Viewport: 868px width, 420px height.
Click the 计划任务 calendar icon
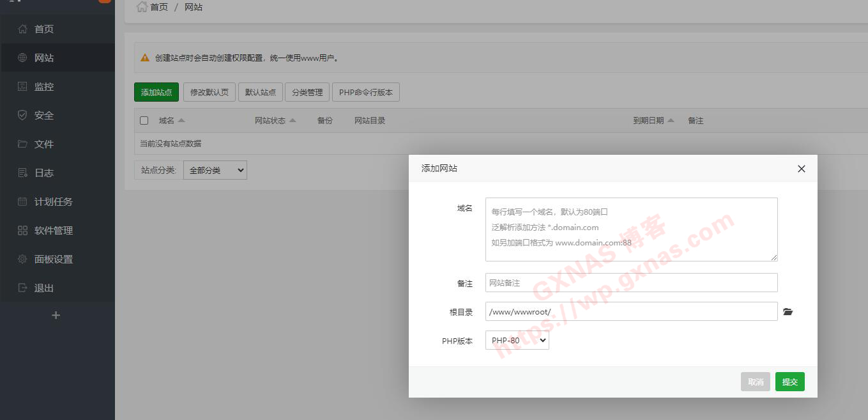click(x=22, y=201)
